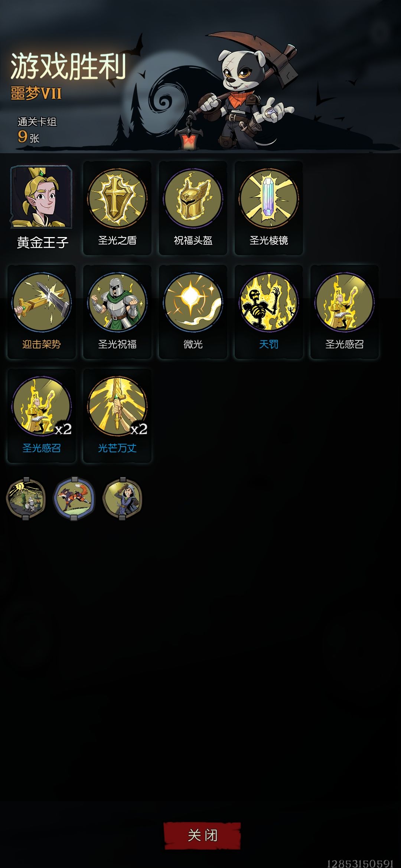This screenshot has width=401, height=868.
Task: Select the 光芒万丈 x2 sword card
Action: click(x=117, y=415)
